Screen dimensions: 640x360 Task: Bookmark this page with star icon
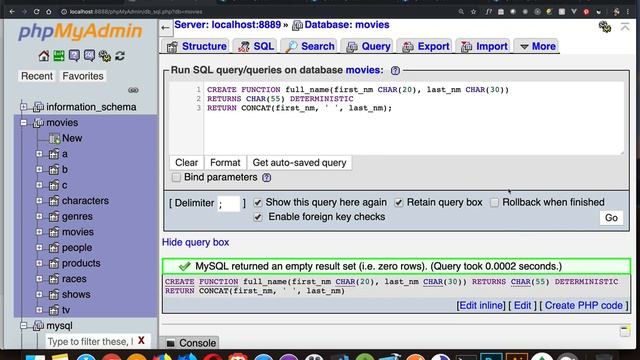(x=473, y=12)
